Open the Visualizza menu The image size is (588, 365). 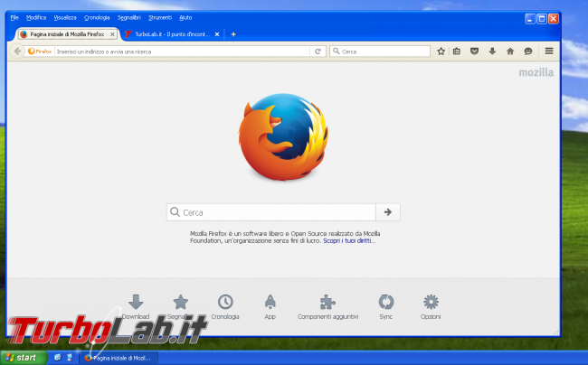click(x=65, y=17)
